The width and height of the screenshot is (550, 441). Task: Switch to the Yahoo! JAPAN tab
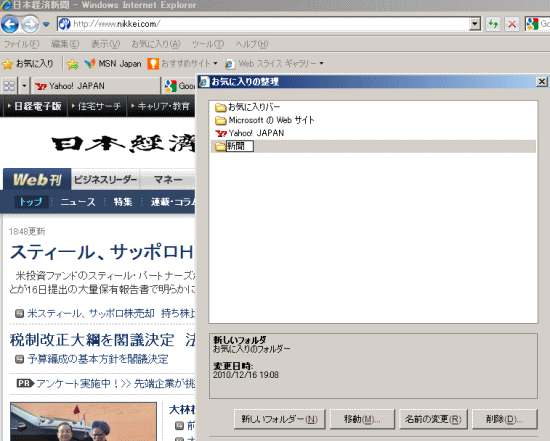pos(95,86)
